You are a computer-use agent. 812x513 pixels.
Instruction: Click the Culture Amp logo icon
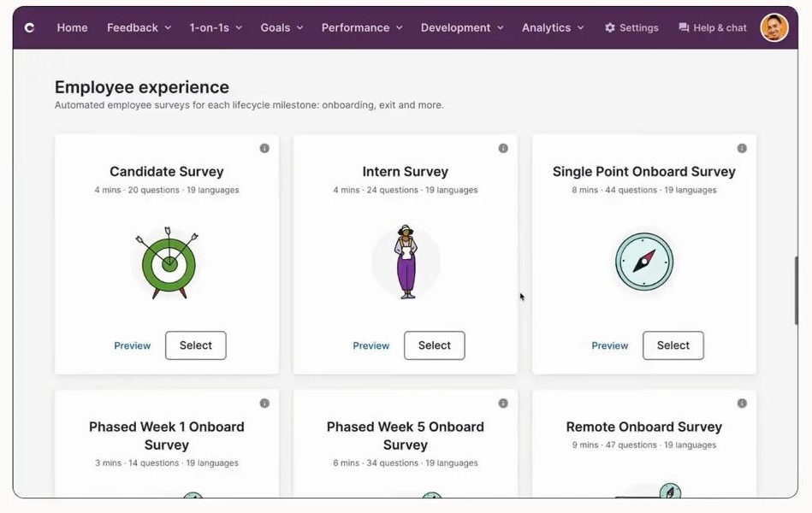click(28, 27)
